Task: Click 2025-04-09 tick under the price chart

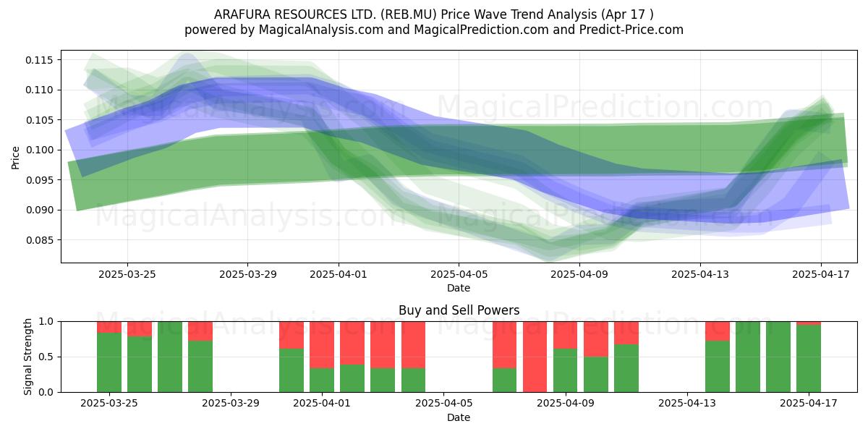Action: click(579, 274)
